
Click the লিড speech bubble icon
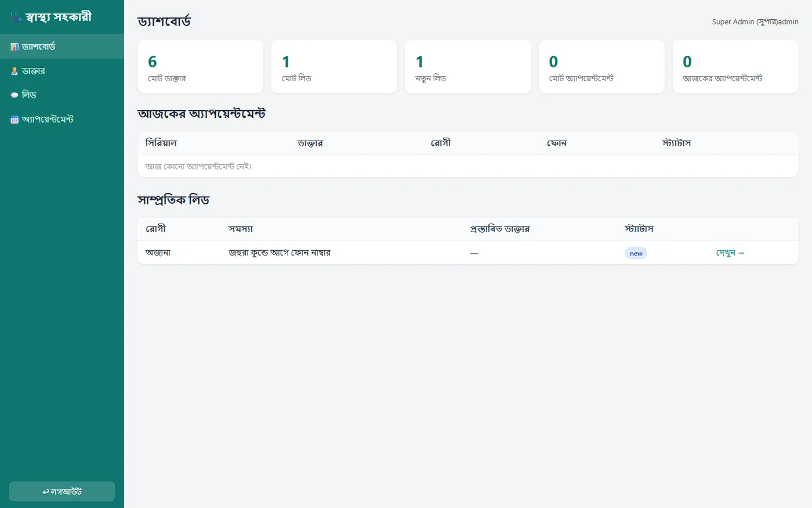pos(14,95)
